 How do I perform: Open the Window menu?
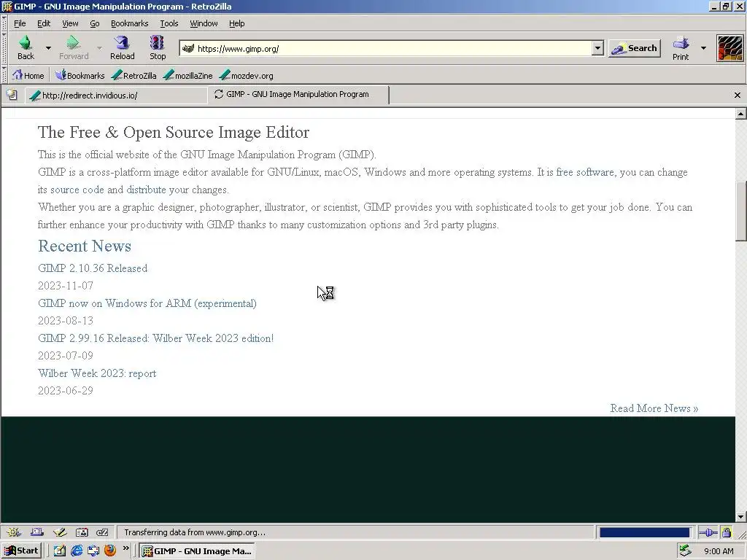(x=204, y=23)
